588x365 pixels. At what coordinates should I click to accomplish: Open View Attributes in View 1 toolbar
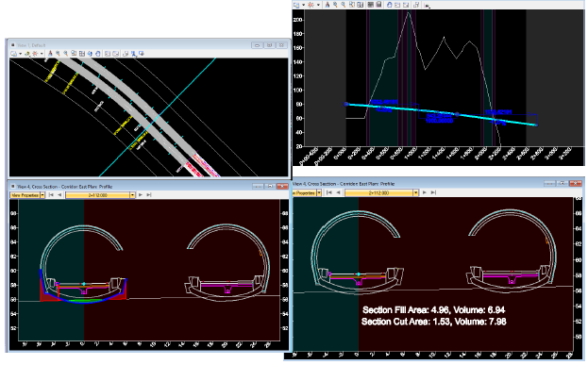pos(13,54)
